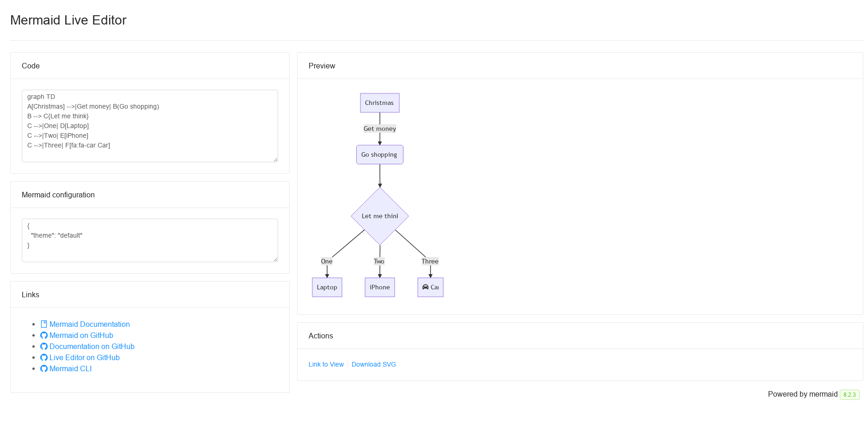Click the 8.2.3 version badge

849,395
